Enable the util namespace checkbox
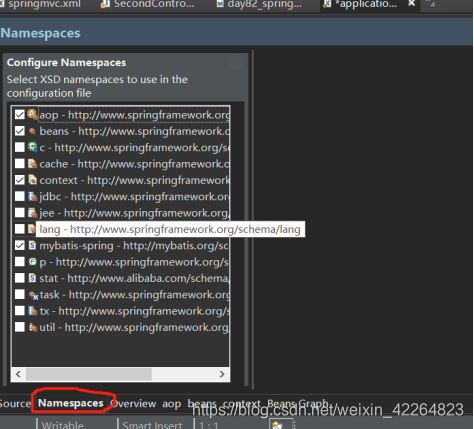Image resolution: width=474 pixels, height=429 pixels. (20, 327)
